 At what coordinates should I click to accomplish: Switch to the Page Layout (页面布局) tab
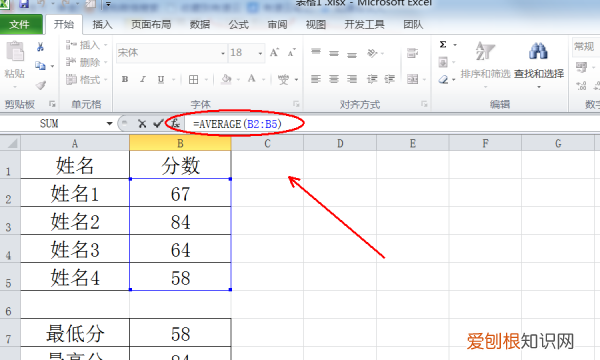point(151,24)
